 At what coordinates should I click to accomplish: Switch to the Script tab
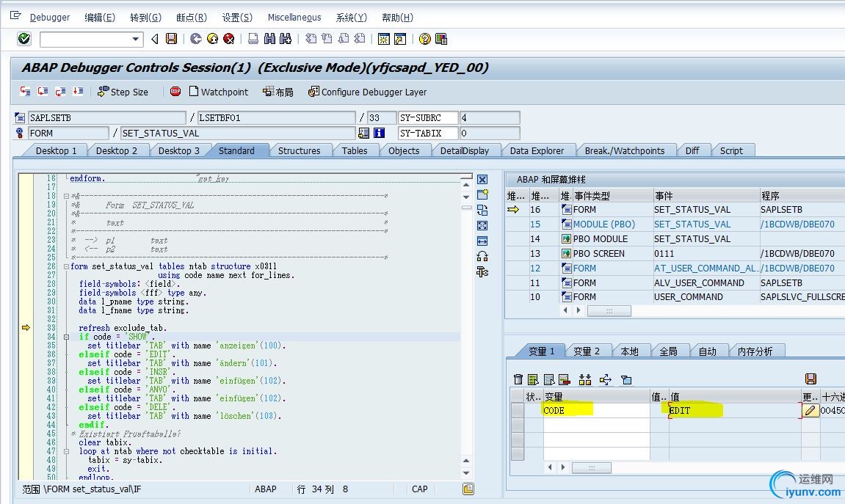click(731, 151)
